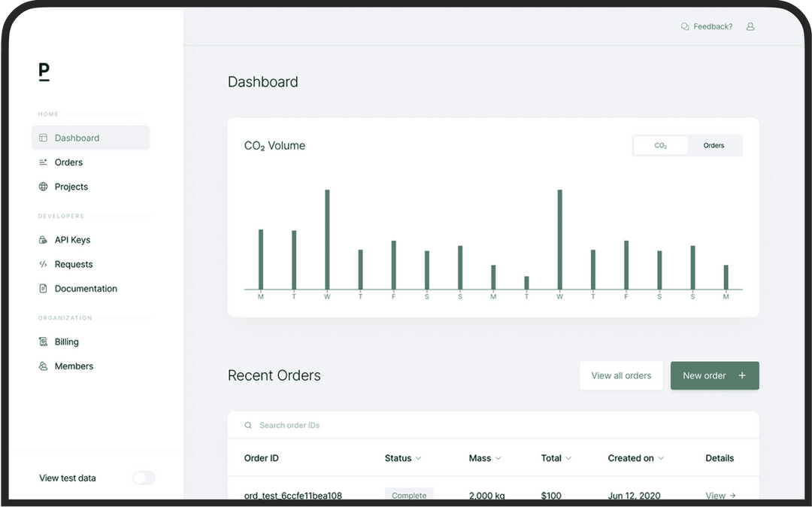
Task: Expand the Total column dropdown
Action: click(568, 458)
